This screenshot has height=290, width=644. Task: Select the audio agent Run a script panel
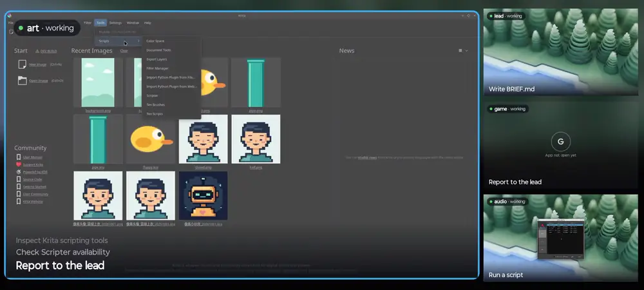[561, 238]
